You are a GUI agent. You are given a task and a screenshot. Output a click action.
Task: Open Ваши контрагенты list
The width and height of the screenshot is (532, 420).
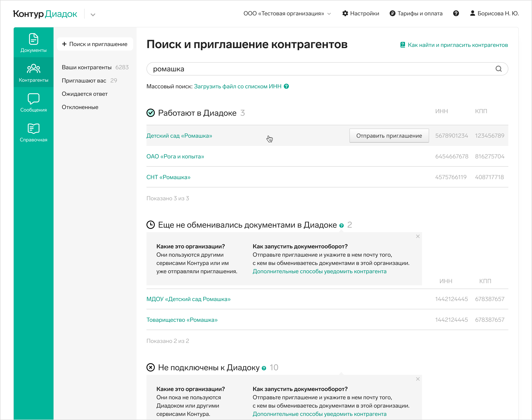pos(87,67)
